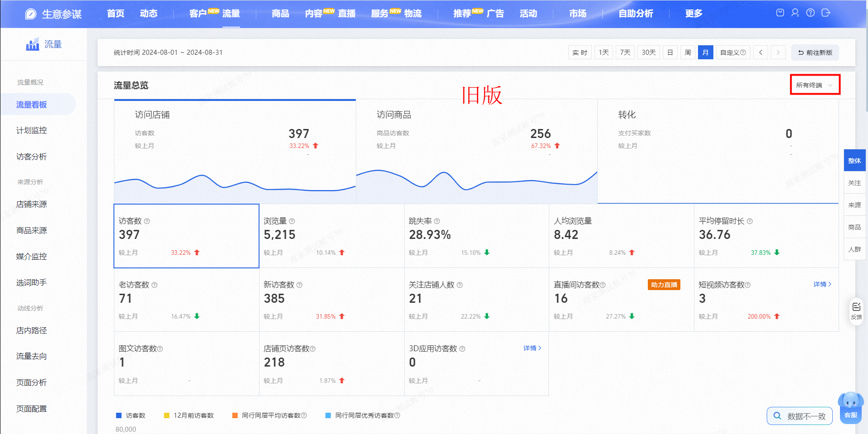Open the 首页 top navigation tab
The image size is (868, 434).
tap(116, 14)
